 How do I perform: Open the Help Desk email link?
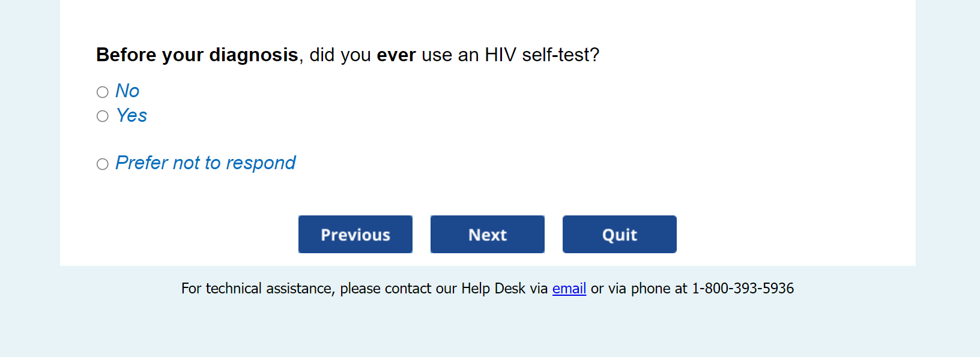pos(569,289)
